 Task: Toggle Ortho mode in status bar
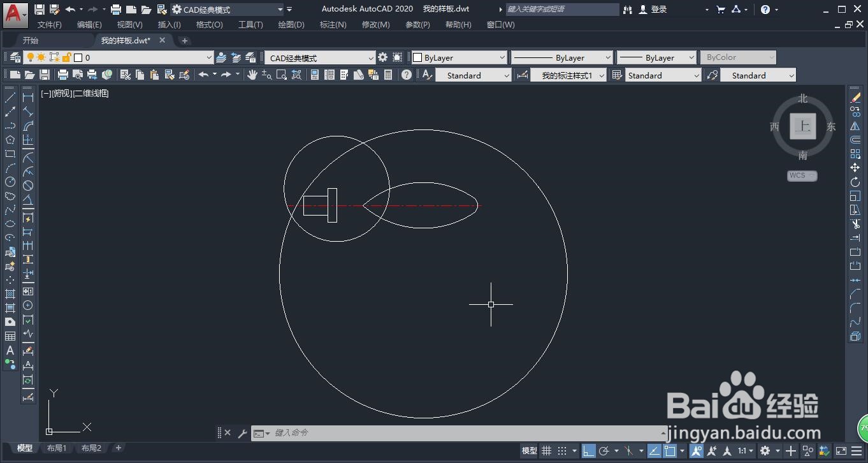pyautogui.click(x=588, y=451)
